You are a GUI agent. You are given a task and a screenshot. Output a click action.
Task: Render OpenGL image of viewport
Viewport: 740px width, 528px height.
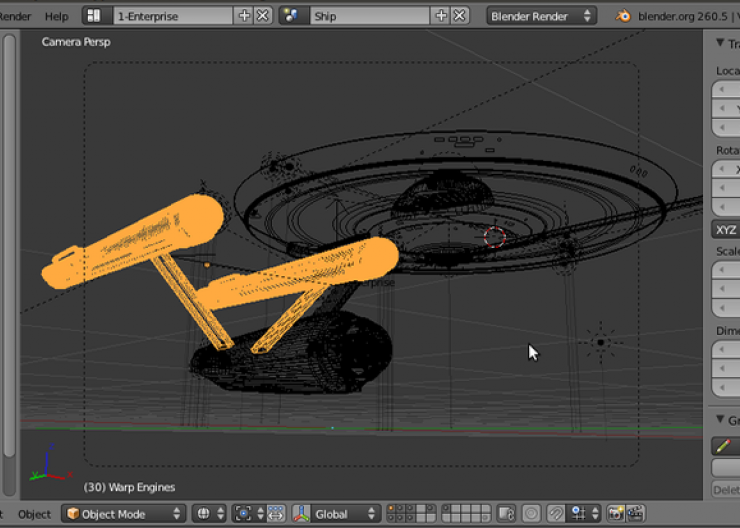[616, 514]
